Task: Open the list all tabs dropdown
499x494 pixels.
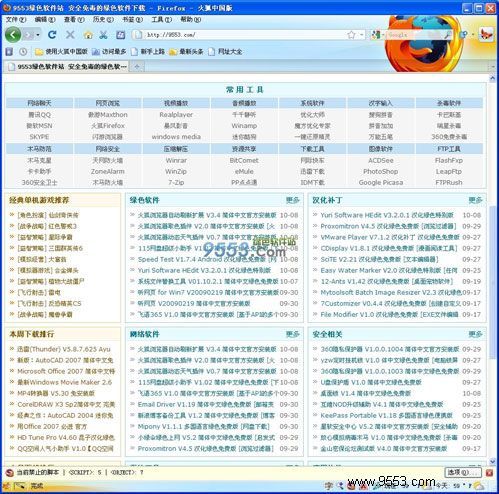Action: click(493, 67)
